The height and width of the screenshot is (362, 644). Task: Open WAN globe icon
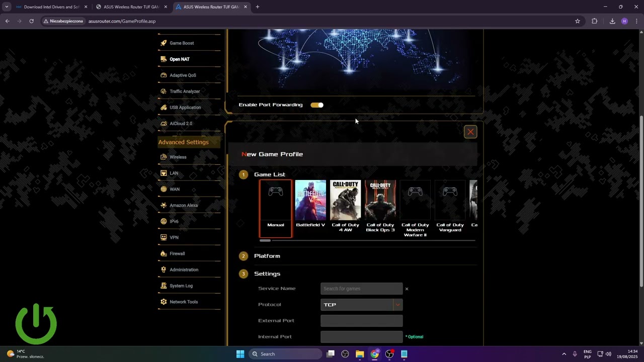pyautogui.click(x=164, y=189)
